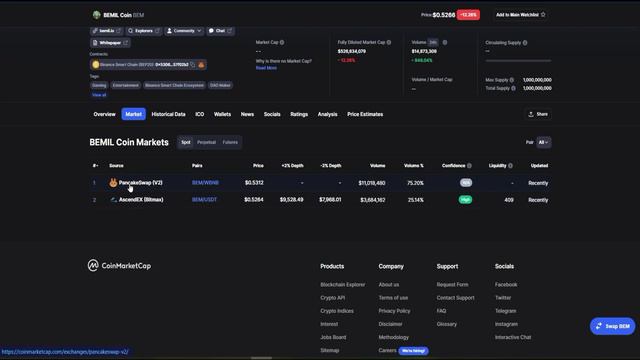
Task: Open the Explorers link button
Action: point(144,31)
